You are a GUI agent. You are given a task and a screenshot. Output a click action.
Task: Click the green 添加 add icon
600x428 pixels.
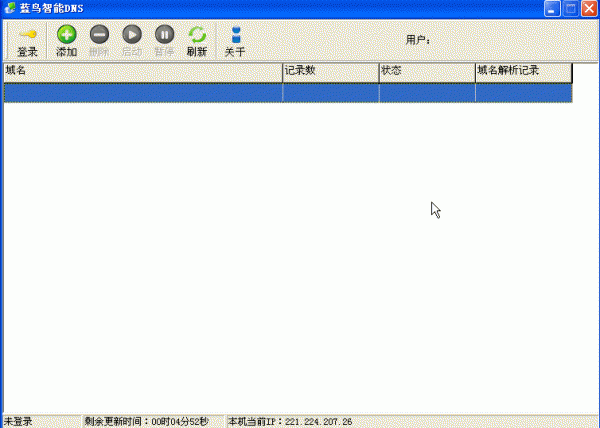tap(67, 35)
